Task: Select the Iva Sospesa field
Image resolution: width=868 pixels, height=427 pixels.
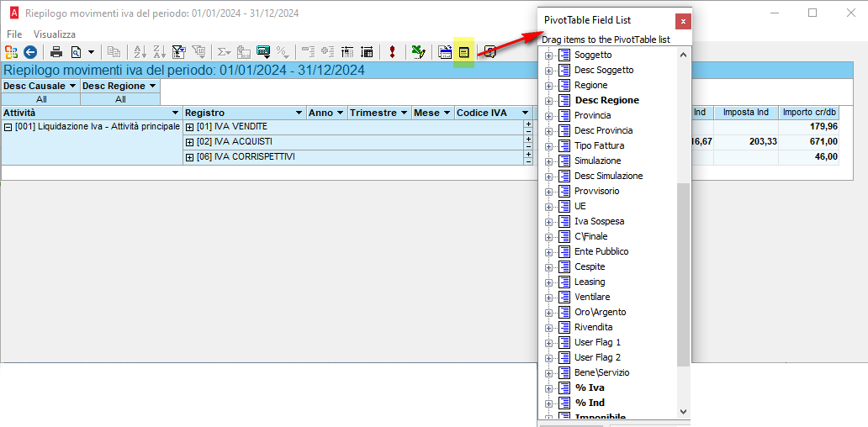Action: [600, 221]
